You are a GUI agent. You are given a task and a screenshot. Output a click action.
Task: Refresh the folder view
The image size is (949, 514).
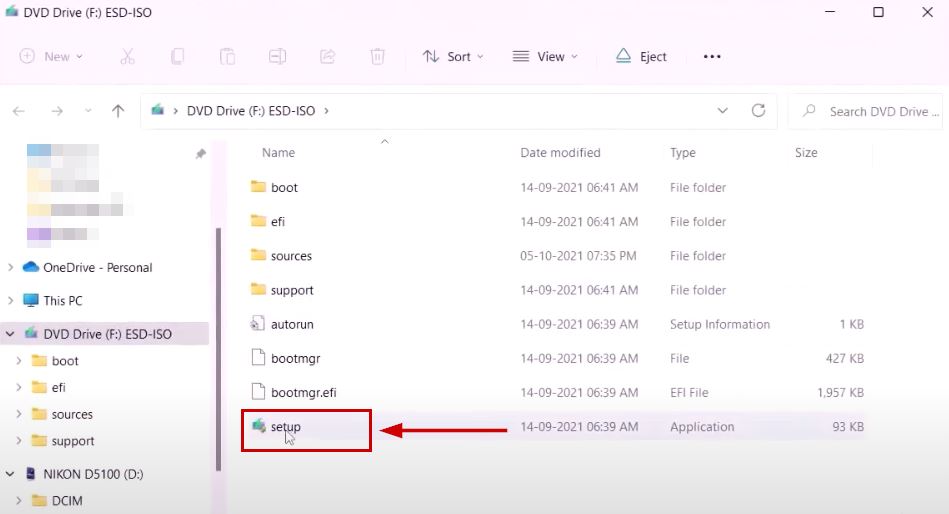[x=758, y=110]
